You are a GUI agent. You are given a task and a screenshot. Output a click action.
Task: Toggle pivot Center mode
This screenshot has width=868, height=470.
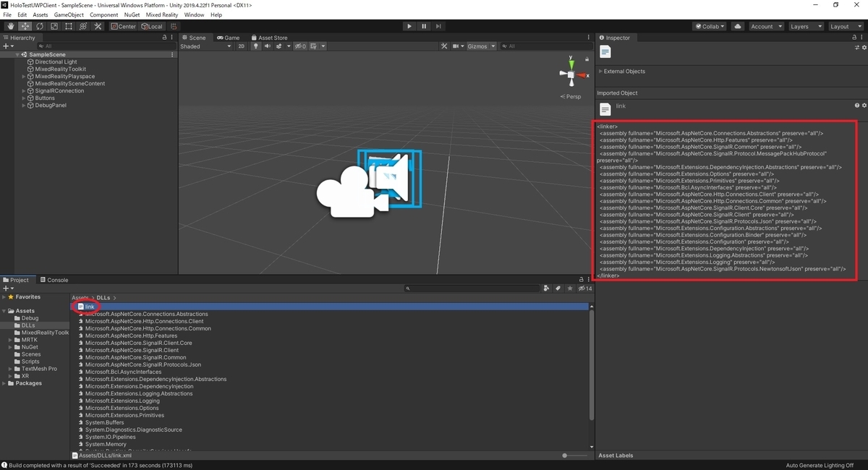[123, 26]
